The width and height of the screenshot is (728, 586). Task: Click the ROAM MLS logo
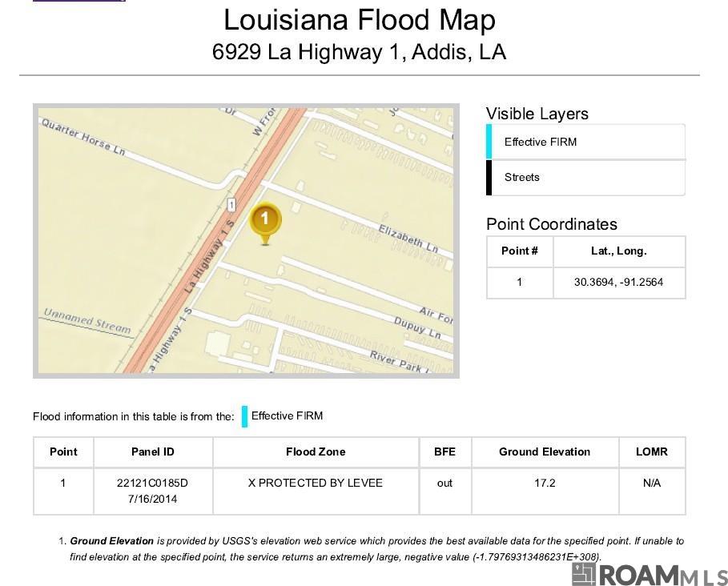click(x=650, y=575)
